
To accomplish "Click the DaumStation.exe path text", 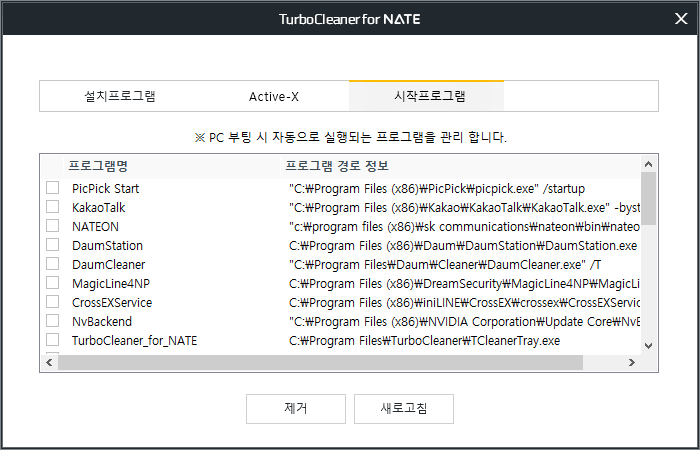I will (x=463, y=246).
